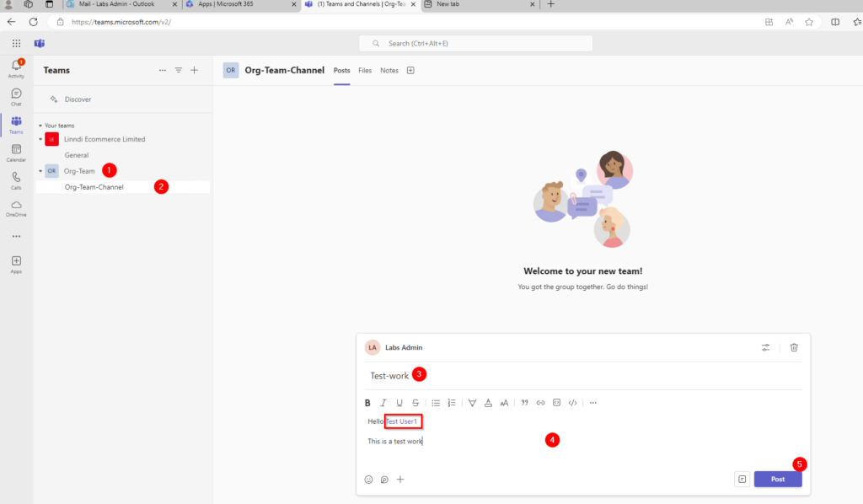Open the font color picker

(488, 403)
